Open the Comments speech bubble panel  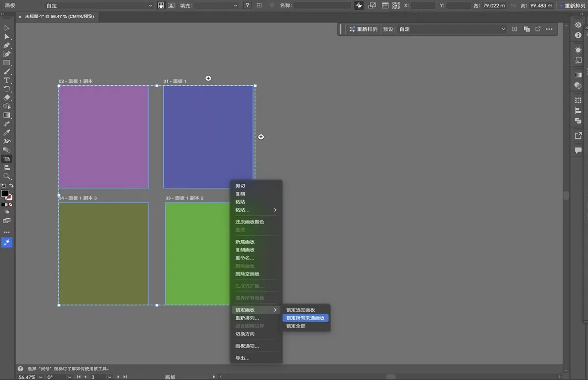pyautogui.click(x=578, y=151)
